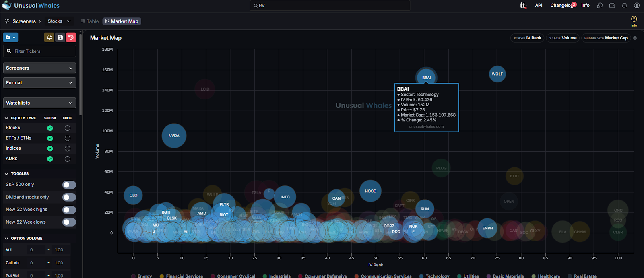Select Hide for ETFs / ETNs
Screen dimensions: 644x278
click(x=67, y=138)
